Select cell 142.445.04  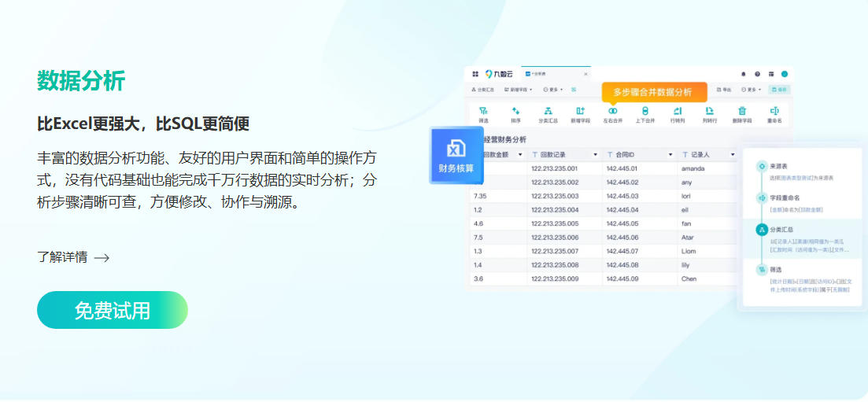click(x=640, y=210)
